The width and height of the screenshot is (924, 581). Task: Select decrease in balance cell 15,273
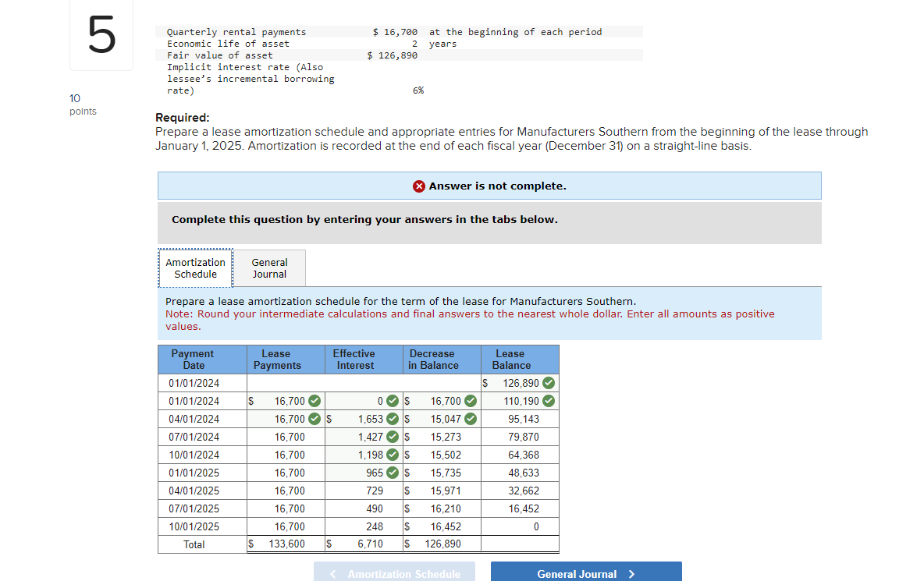[442, 437]
